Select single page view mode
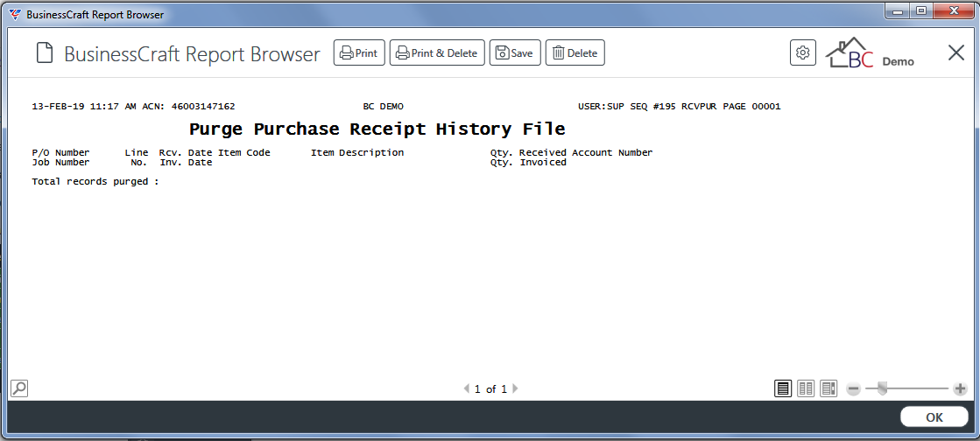This screenshot has height=441, width=980. point(782,388)
